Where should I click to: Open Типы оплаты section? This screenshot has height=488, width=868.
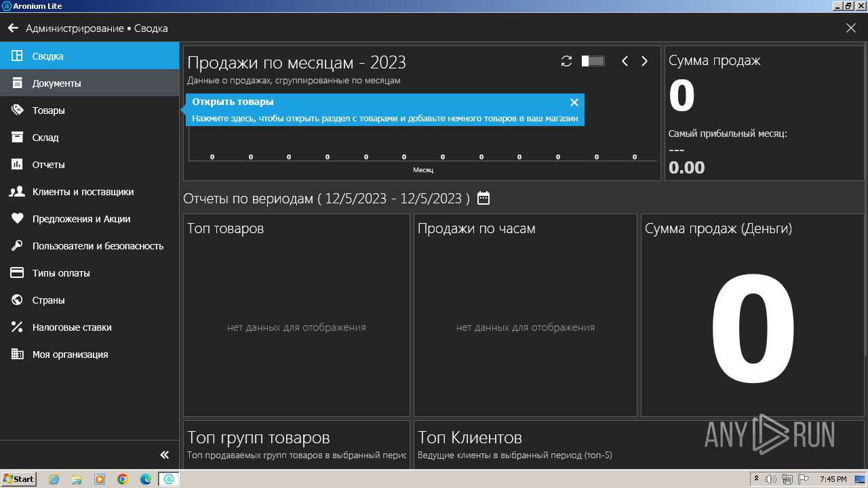[90, 273]
